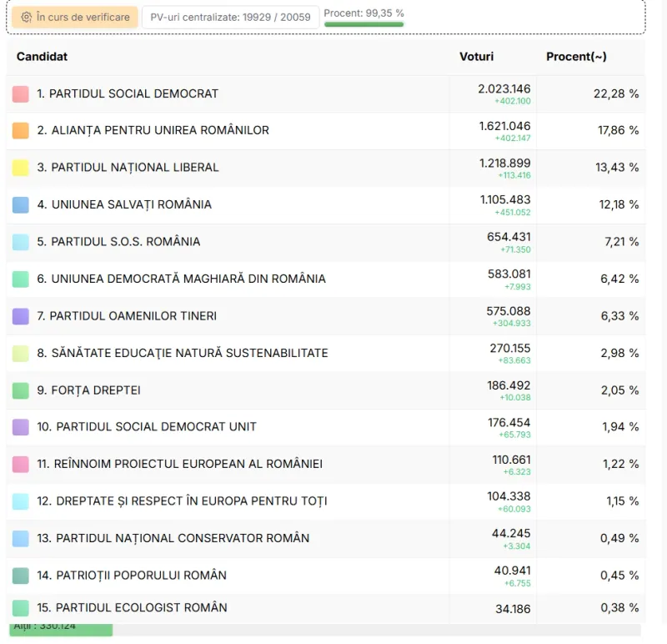Screen dimensions: 667x644
Task: Click the pink swatch for Reînnoim Proiectul European
Action: coord(20,464)
